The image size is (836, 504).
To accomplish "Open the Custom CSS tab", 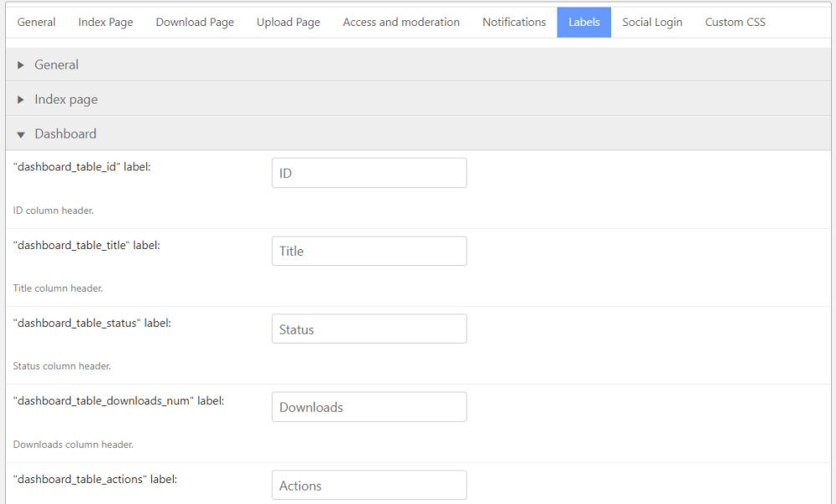I will click(x=735, y=22).
